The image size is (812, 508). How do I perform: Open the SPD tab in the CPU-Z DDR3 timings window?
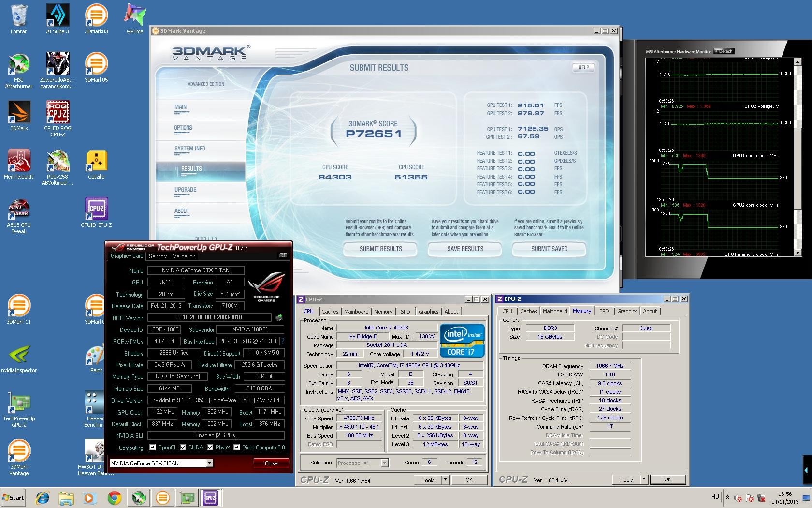point(604,311)
